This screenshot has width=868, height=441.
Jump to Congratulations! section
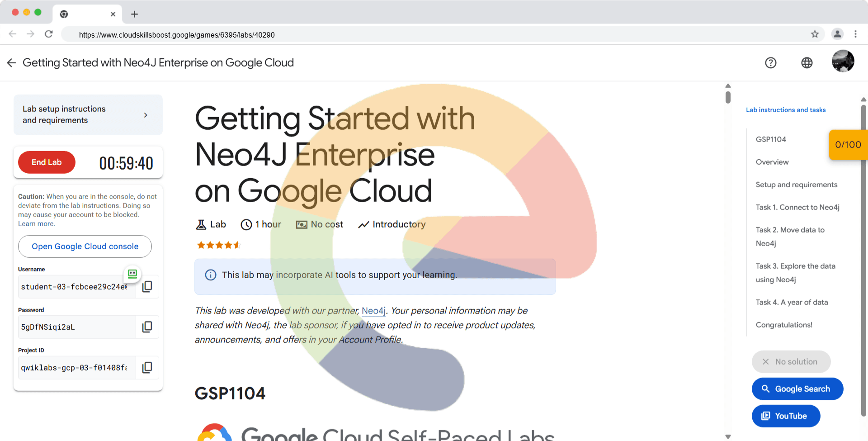(x=784, y=325)
